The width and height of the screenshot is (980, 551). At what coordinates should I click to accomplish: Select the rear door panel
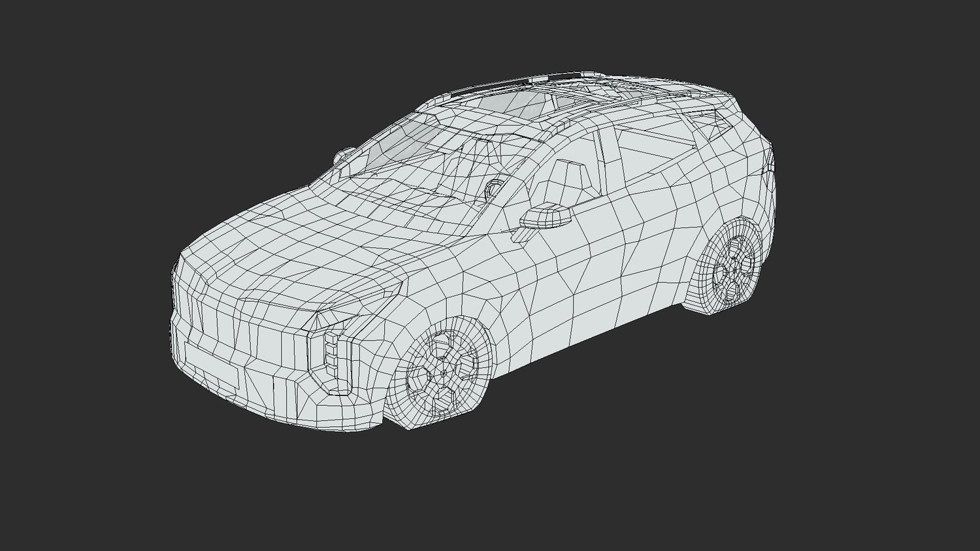pos(653,248)
